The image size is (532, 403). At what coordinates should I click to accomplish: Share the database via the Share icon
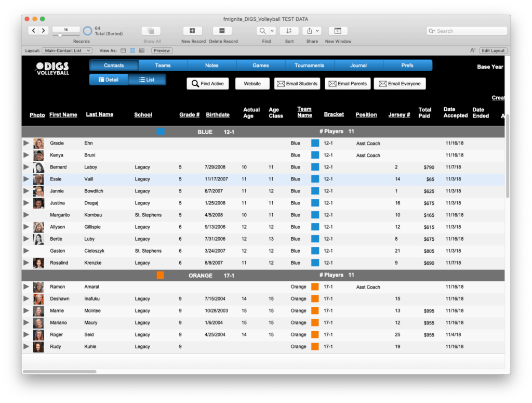point(310,31)
